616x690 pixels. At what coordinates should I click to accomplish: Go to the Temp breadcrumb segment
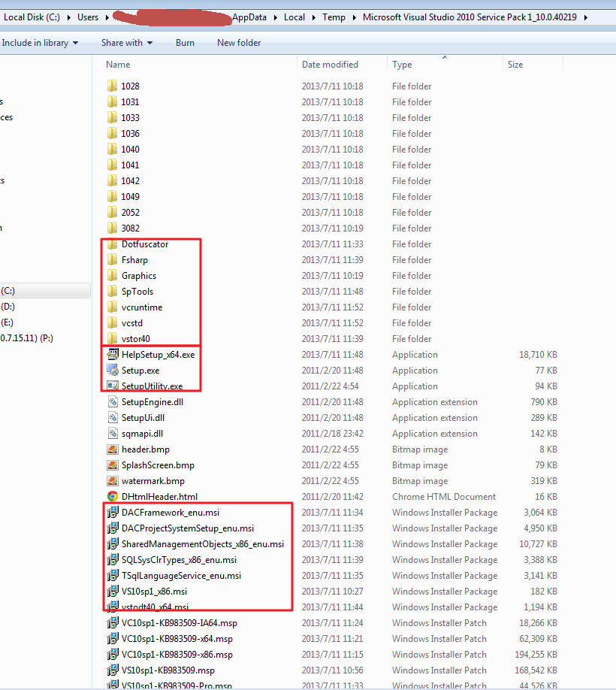click(x=334, y=17)
